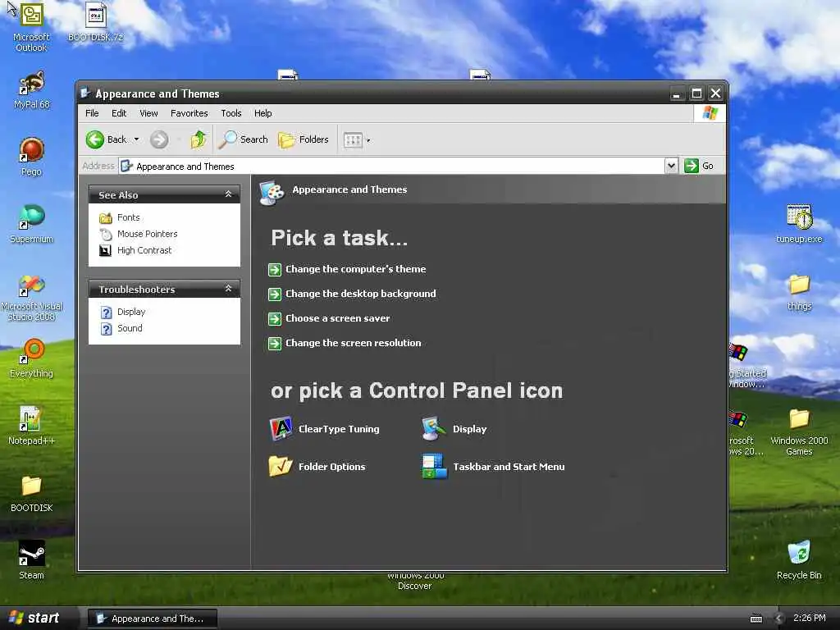Expand the Address bar dropdown
This screenshot has height=630, width=840.
(671, 166)
